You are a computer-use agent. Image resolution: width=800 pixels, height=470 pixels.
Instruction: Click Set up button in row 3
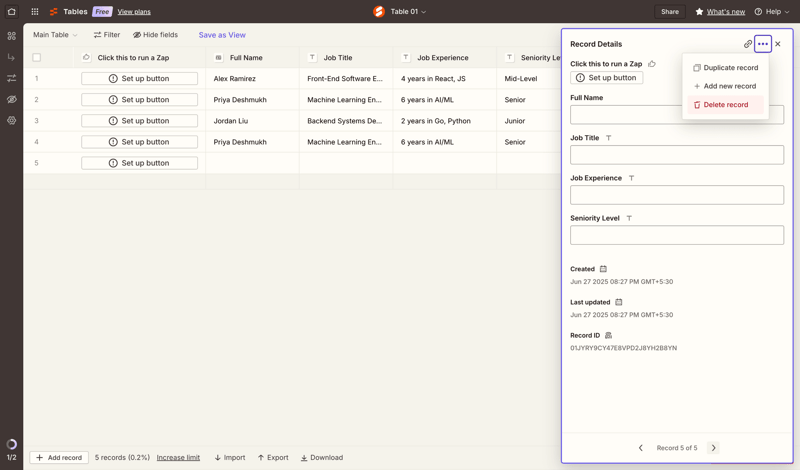[139, 121]
